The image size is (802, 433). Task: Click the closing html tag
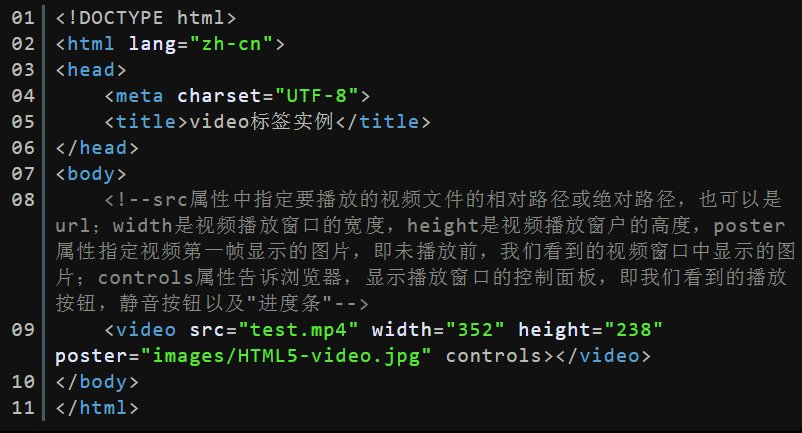[x=97, y=408]
